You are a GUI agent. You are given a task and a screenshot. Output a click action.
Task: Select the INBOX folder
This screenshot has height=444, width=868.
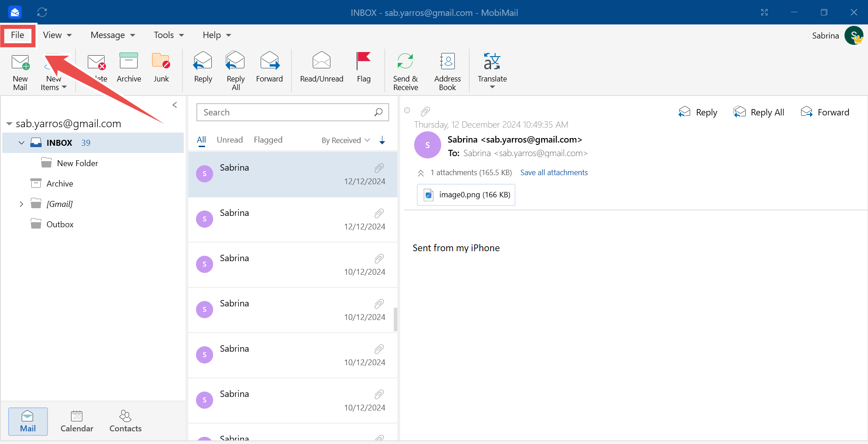point(93,143)
